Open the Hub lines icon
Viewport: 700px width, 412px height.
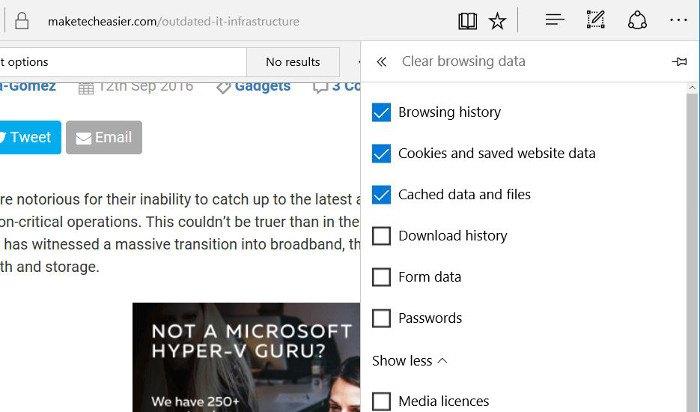coord(555,21)
